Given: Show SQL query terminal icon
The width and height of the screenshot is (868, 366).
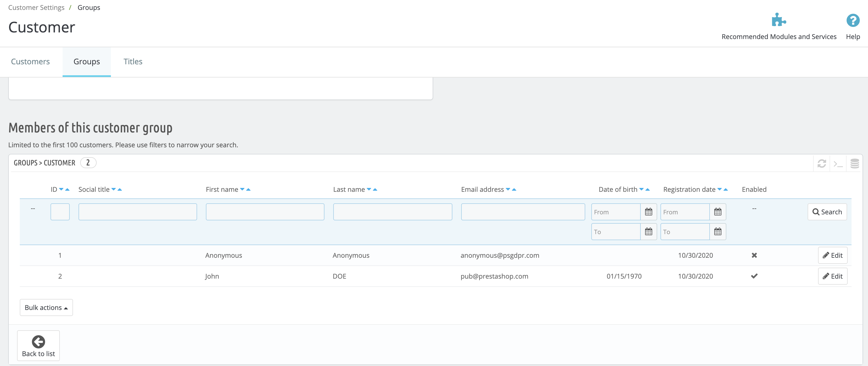Looking at the screenshot, I should (838, 163).
